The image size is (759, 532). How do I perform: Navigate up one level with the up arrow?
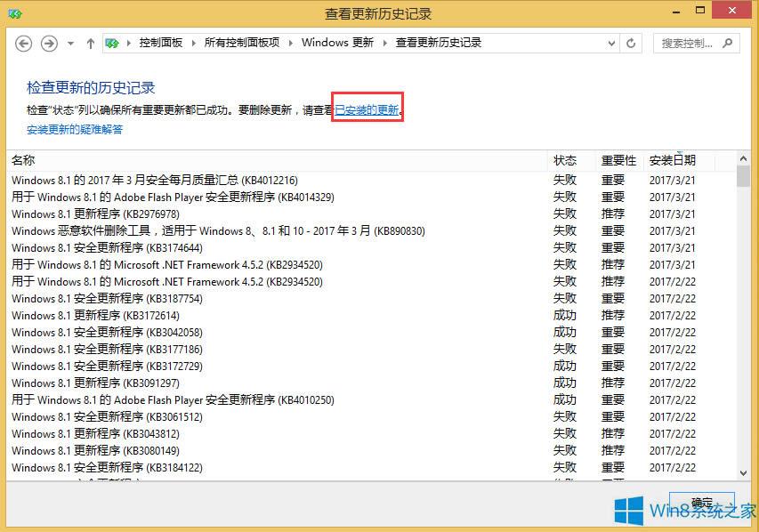point(90,42)
